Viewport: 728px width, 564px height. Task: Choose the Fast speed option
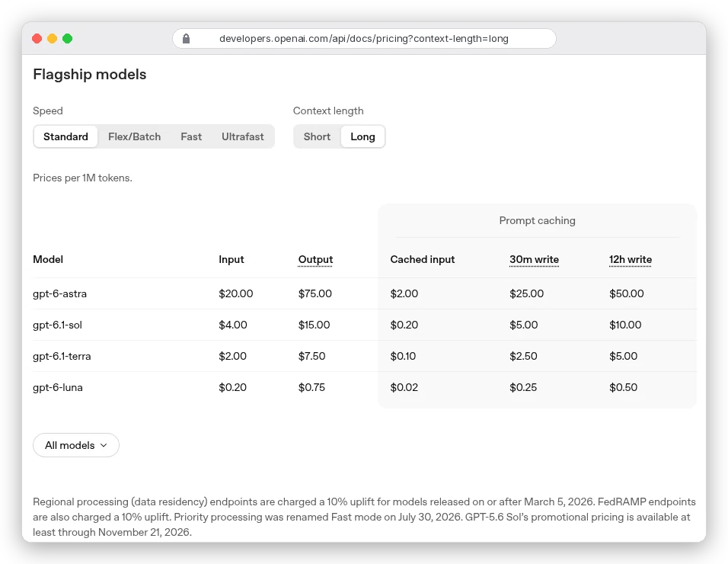191,136
